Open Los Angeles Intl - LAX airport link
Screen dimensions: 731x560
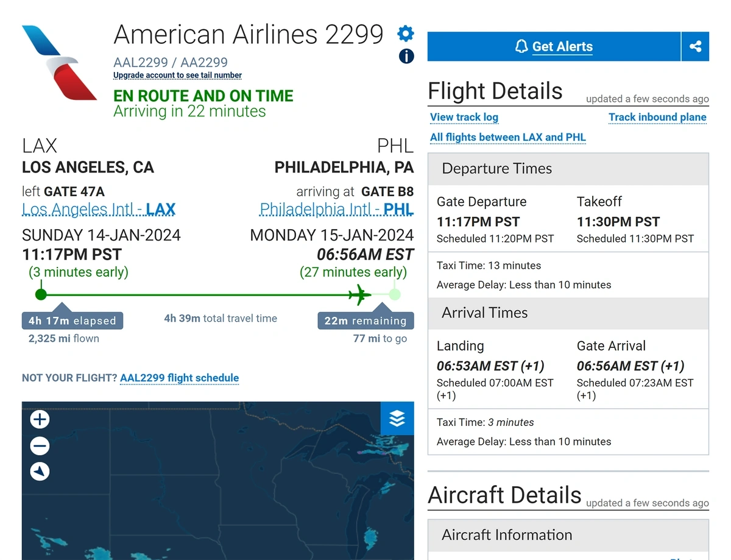pyautogui.click(x=99, y=210)
